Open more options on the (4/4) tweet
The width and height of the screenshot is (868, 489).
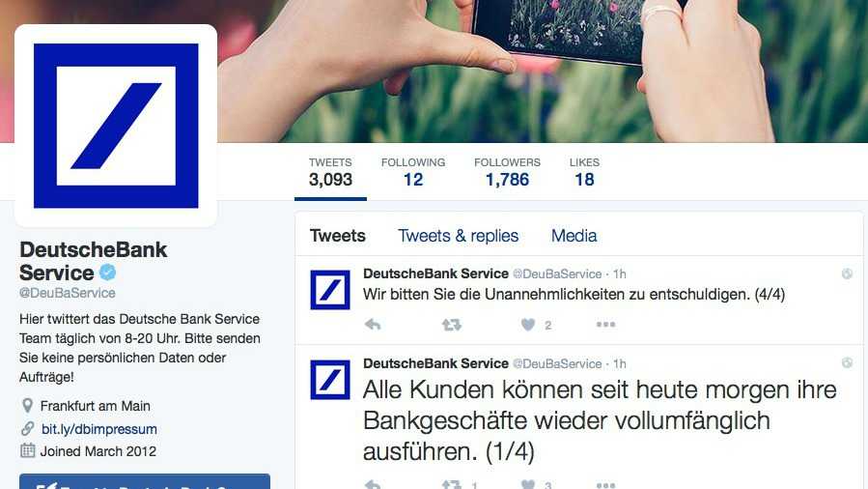tap(605, 325)
